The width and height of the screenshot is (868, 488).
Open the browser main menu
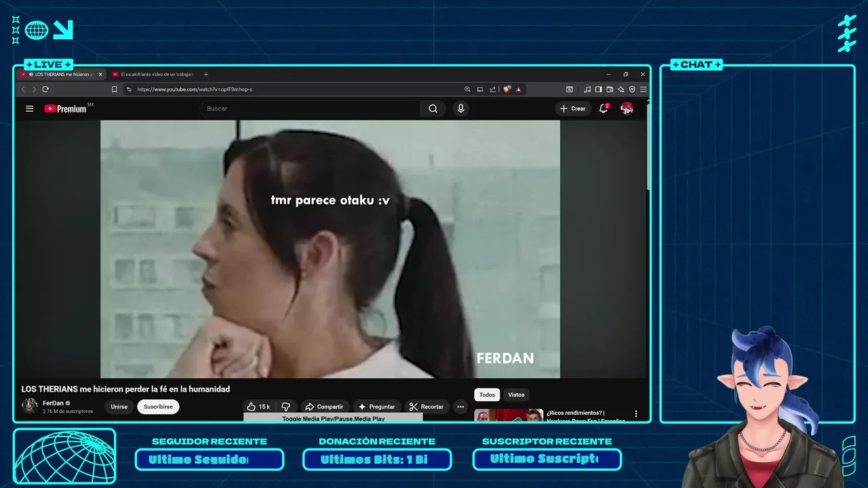(643, 89)
